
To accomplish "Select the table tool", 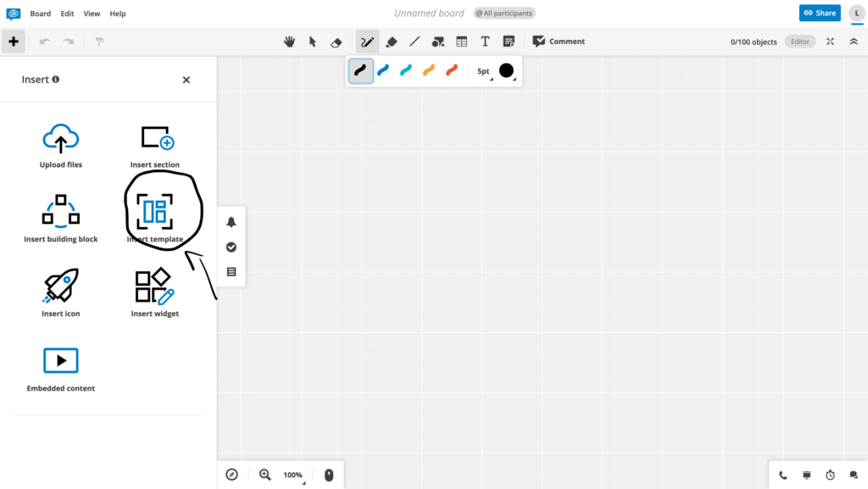I will 462,42.
